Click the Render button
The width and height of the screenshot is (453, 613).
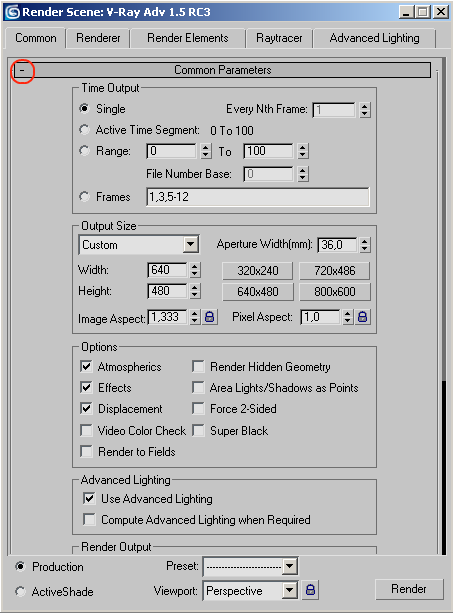coord(409,589)
